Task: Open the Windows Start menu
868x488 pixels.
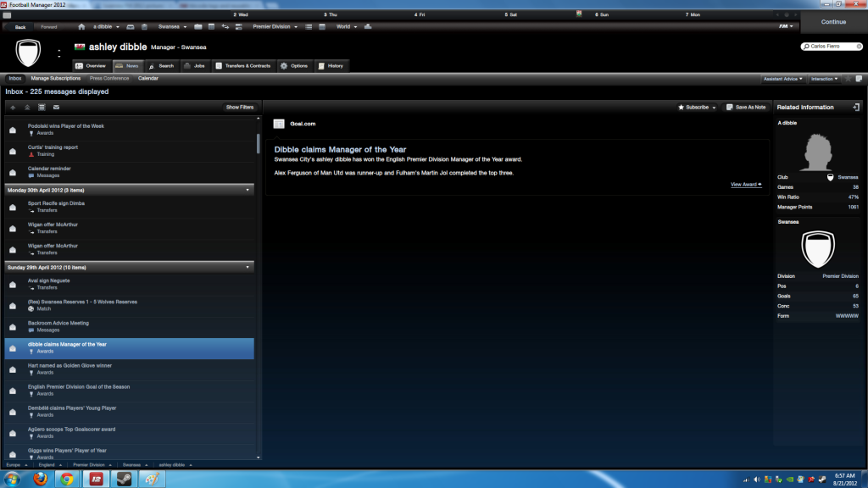Action: click(x=12, y=479)
